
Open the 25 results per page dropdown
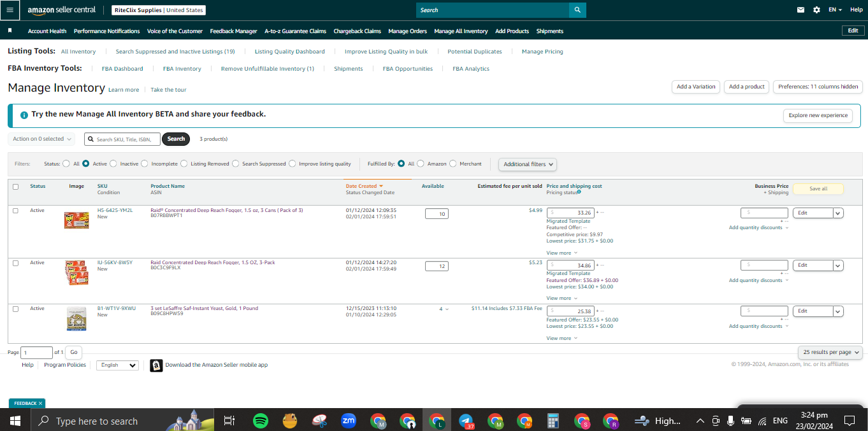coord(831,352)
